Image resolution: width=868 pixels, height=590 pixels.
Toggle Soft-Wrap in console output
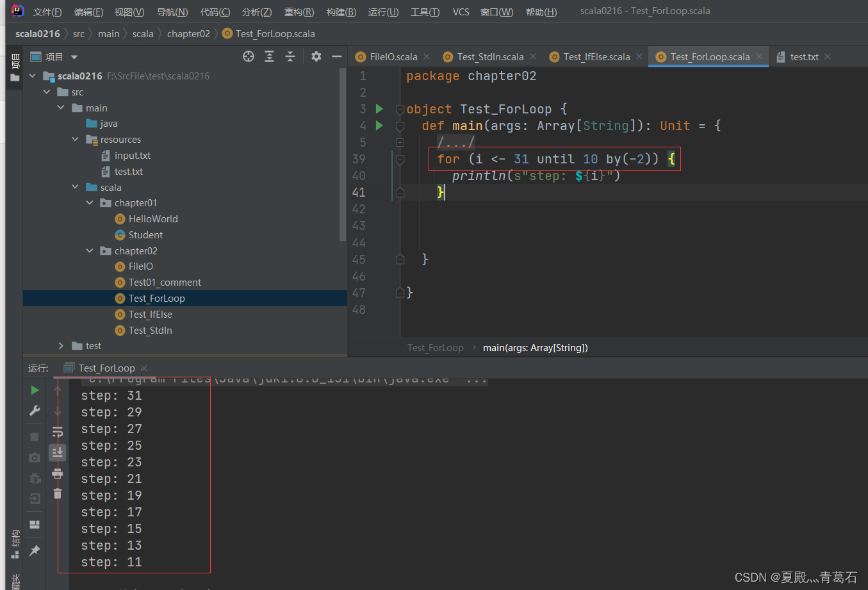coord(58,432)
